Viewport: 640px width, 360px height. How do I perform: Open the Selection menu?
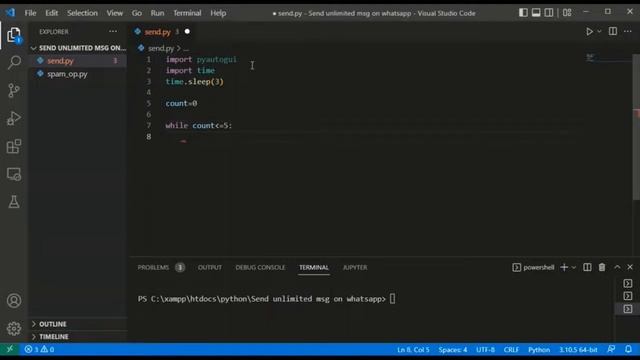pyautogui.click(x=82, y=13)
